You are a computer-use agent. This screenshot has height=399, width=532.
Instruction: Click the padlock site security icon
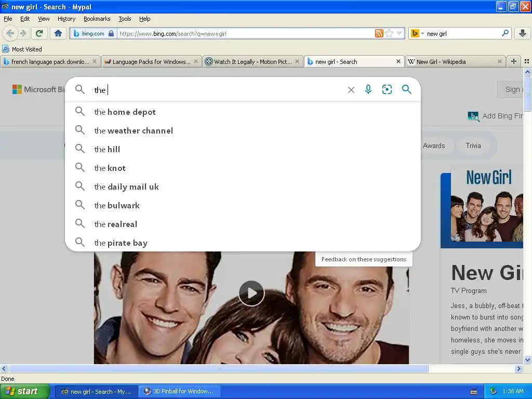click(111, 33)
